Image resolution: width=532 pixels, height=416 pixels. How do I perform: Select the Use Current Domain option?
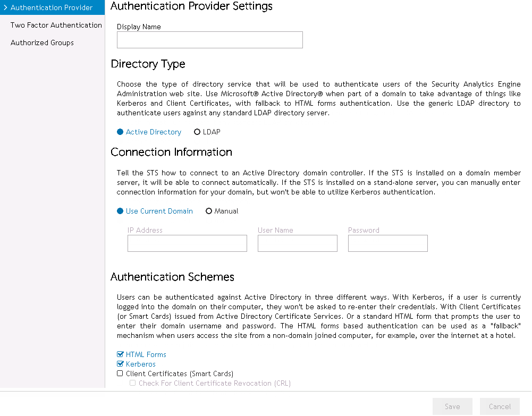[x=120, y=211]
